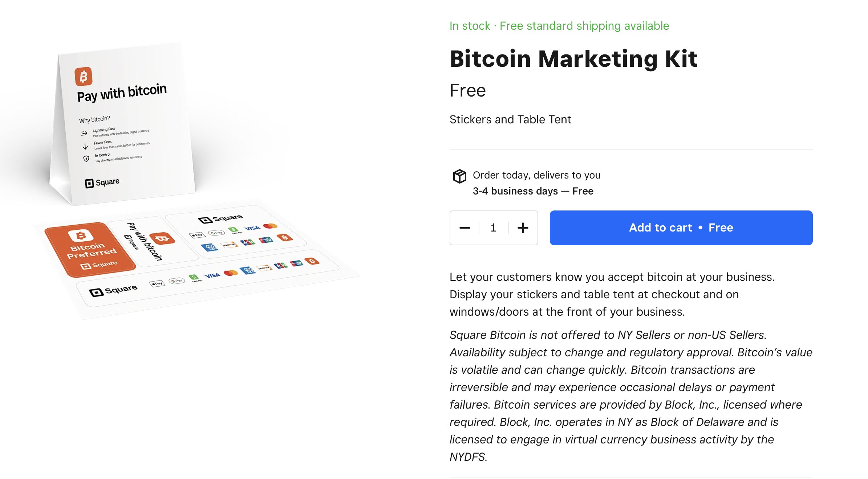Click the Square logo on the table tent

[102, 183]
